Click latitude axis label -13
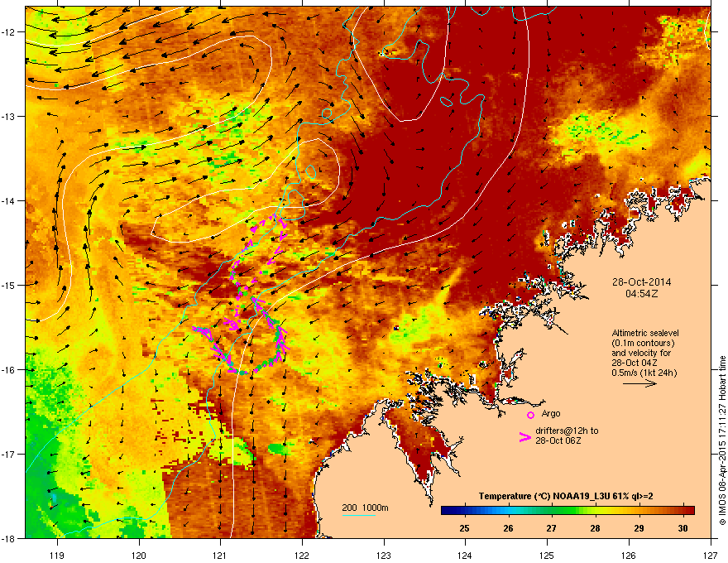 (x=8, y=116)
